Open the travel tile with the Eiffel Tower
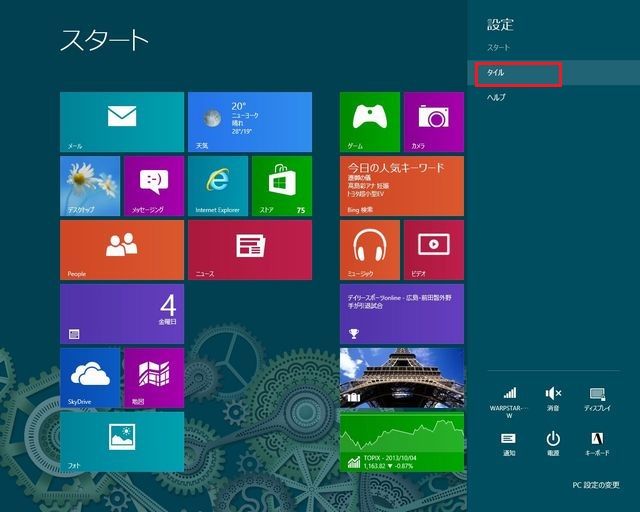Viewport: 640px width, 512px height. click(x=402, y=378)
